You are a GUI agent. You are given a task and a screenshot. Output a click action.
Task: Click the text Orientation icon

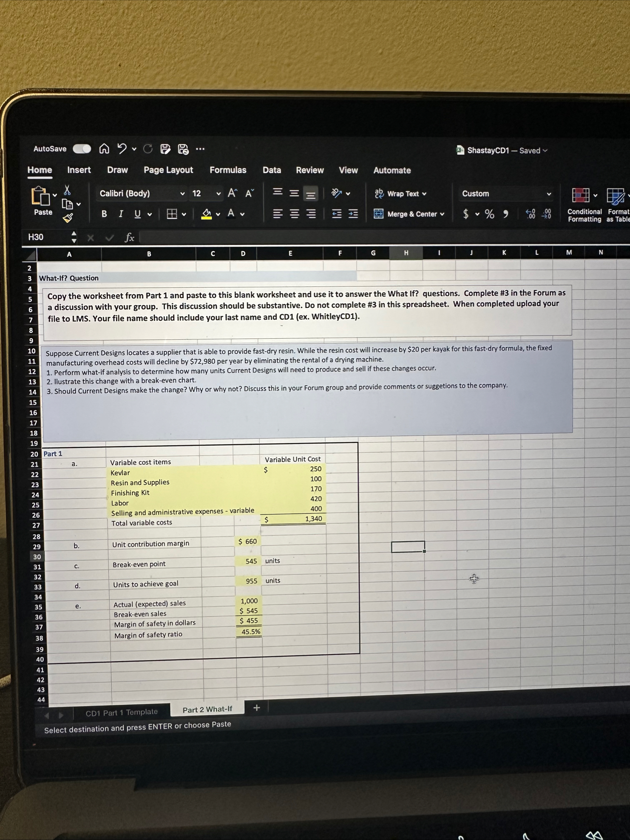click(337, 193)
